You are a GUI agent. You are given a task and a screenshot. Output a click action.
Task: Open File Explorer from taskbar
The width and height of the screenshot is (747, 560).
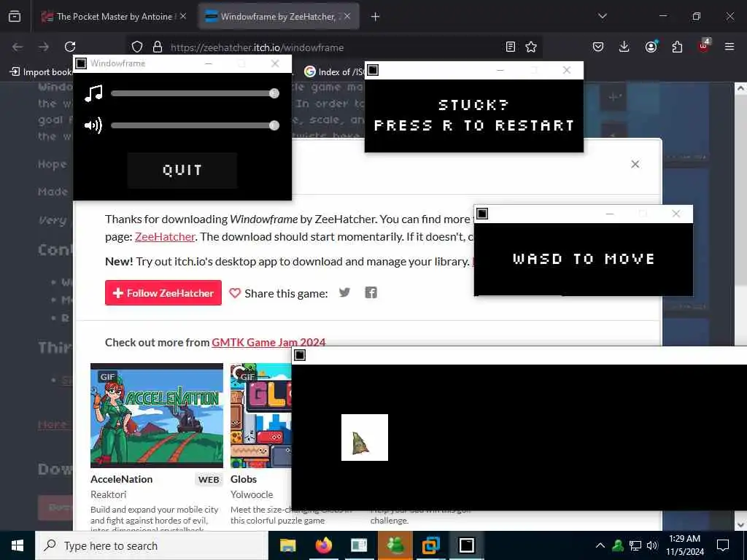(x=287, y=545)
